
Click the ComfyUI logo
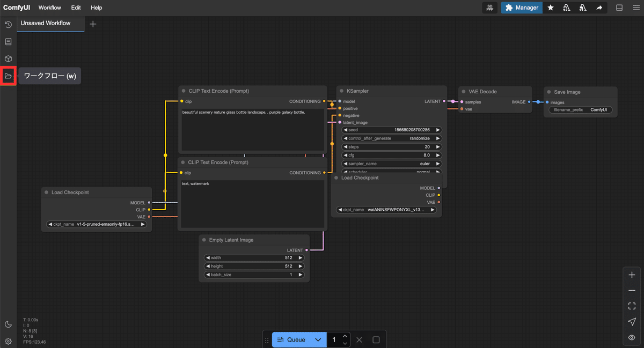tap(16, 8)
